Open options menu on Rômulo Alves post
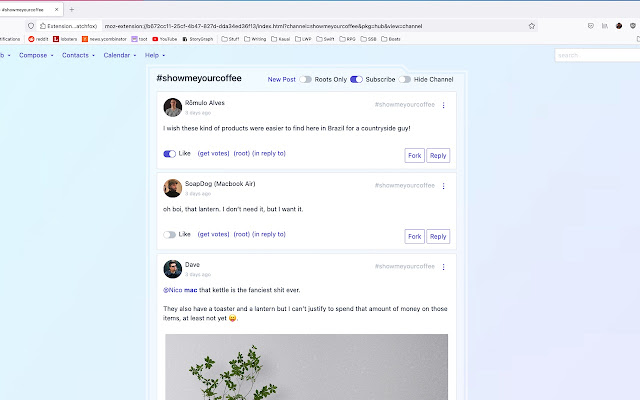 click(x=443, y=105)
